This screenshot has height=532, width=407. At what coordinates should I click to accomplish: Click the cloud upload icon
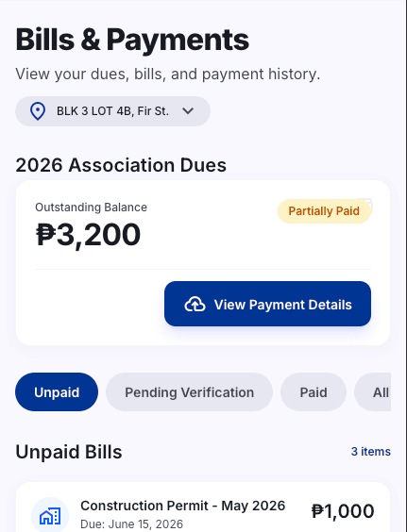pyautogui.click(x=195, y=304)
